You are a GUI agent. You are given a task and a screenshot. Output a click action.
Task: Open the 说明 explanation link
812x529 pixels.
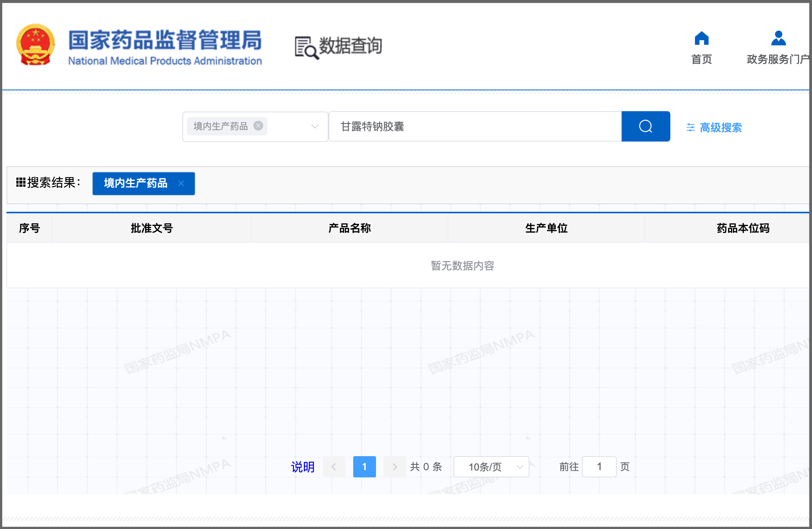pyautogui.click(x=303, y=467)
